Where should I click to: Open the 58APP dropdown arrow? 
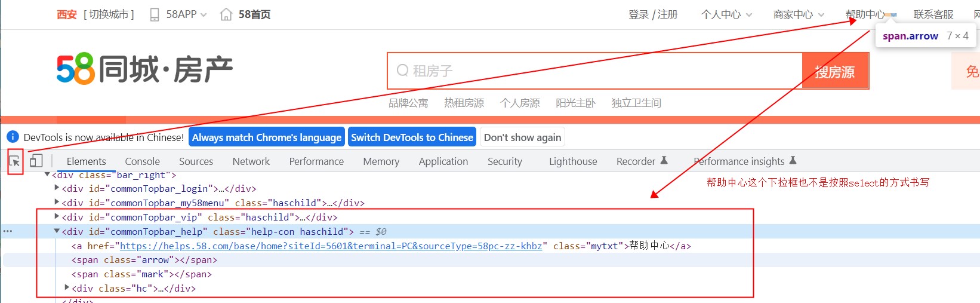pyautogui.click(x=204, y=15)
